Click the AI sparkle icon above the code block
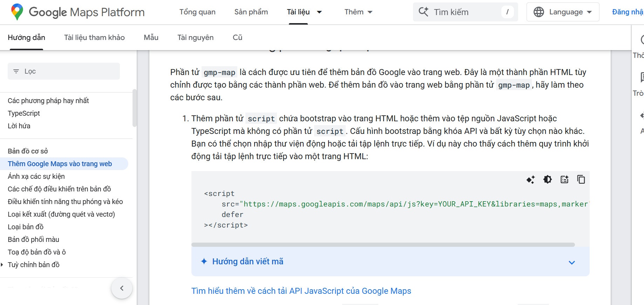Viewport: 644px width, 305px height. [530, 179]
